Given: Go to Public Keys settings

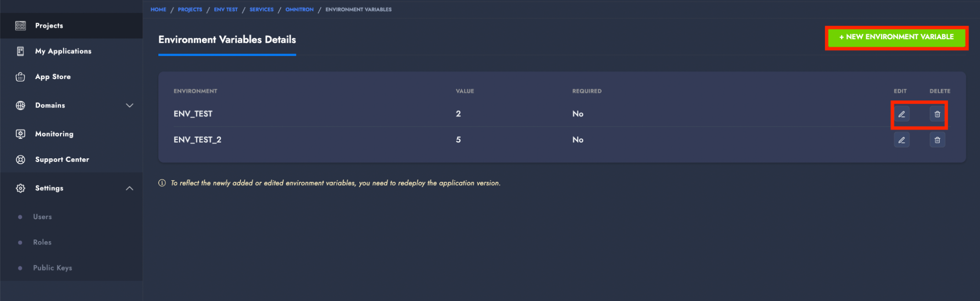Looking at the screenshot, I should click(x=52, y=268).
